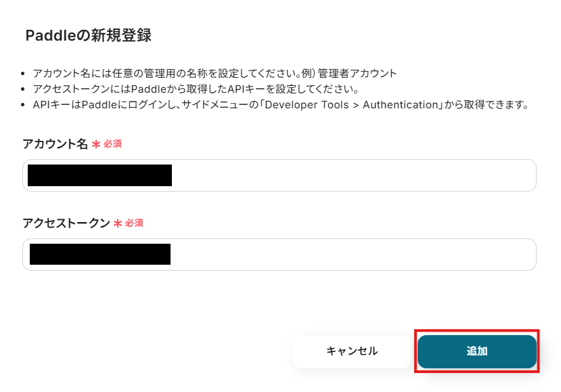Click the 追加 button
Screen dimensions: 561x392
(477, 351)
